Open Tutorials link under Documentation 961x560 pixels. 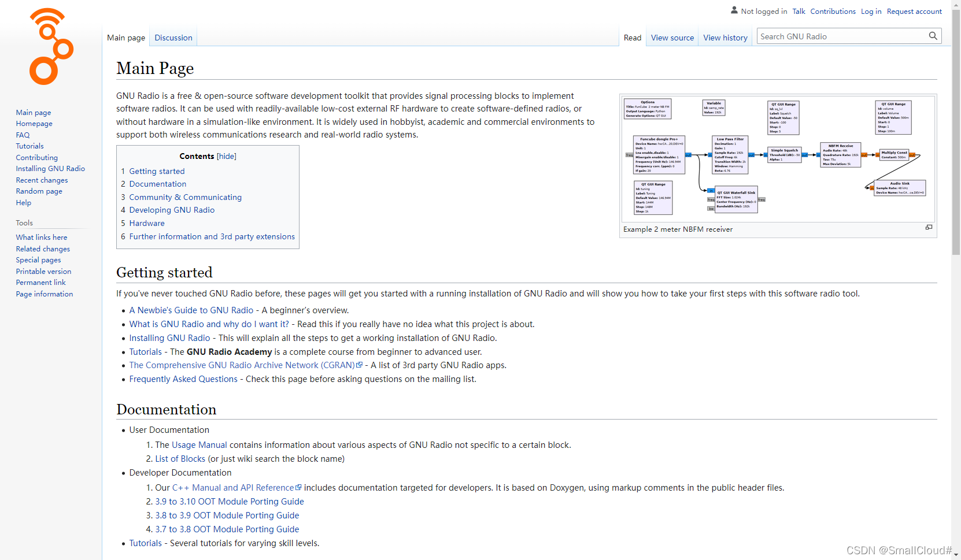coord(145,543)
